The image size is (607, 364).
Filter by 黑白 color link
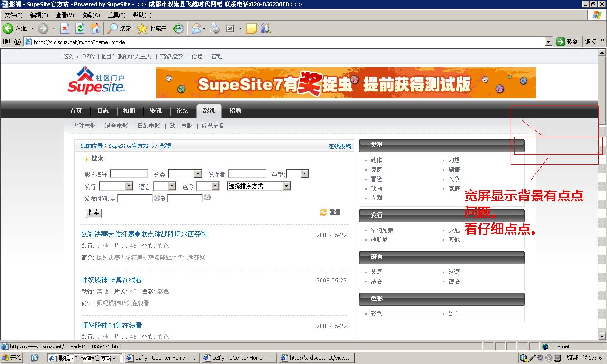point(454,314)
